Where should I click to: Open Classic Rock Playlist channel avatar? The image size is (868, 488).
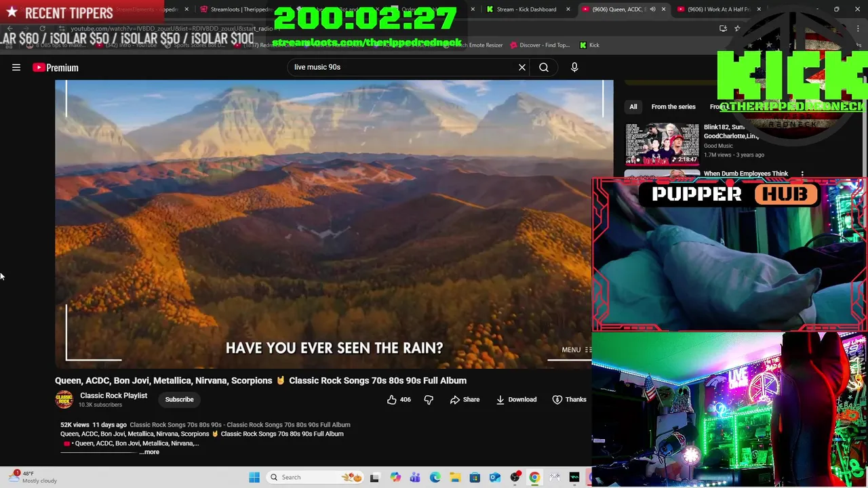[x=64, y=399]
